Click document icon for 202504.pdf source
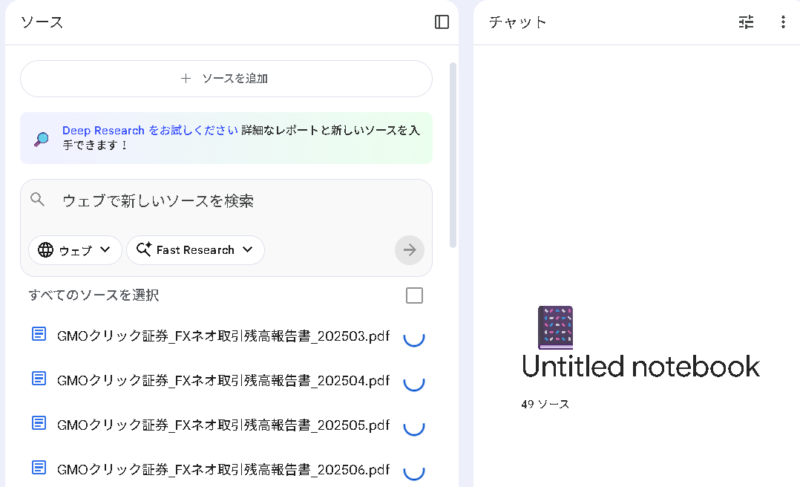 tap(39, 379)
